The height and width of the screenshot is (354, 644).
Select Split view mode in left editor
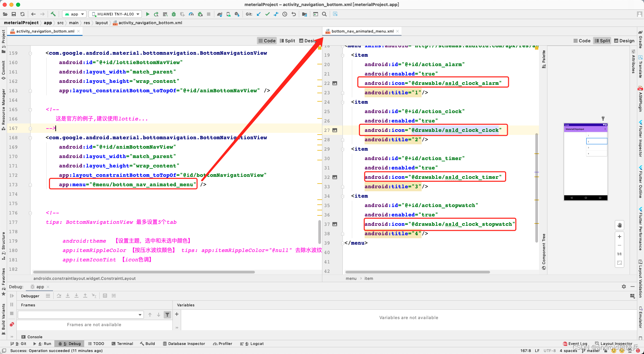[x=287, y=41]
